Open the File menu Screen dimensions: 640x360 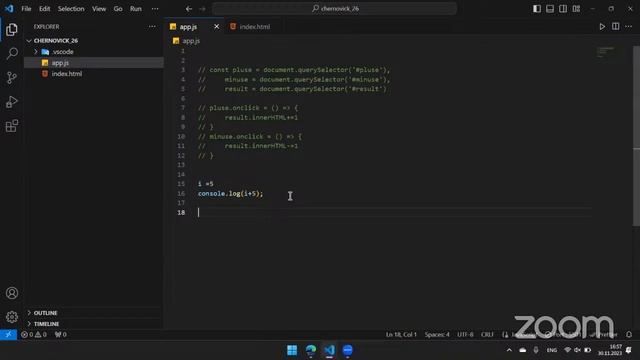(x=26, y=9)
